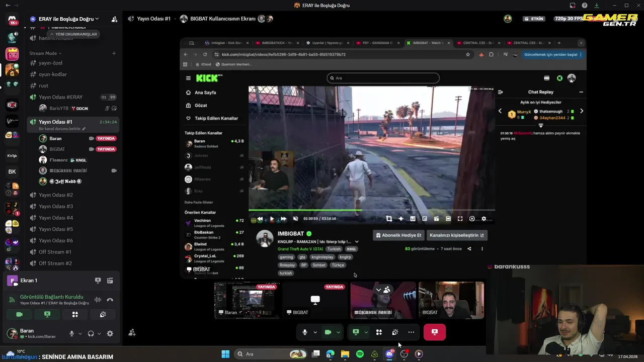Image resolution: width=644 pixels, height=362 pixels.
Task: Open screen share options arrow in call bar
Action: [x=366, y=332]
